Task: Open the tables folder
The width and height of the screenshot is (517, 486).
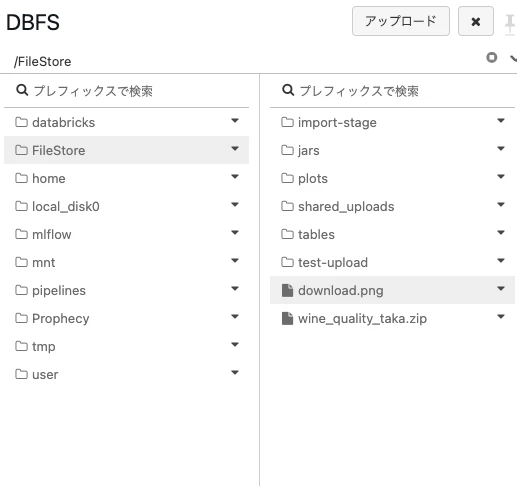Action: click(x=392, y=234)
